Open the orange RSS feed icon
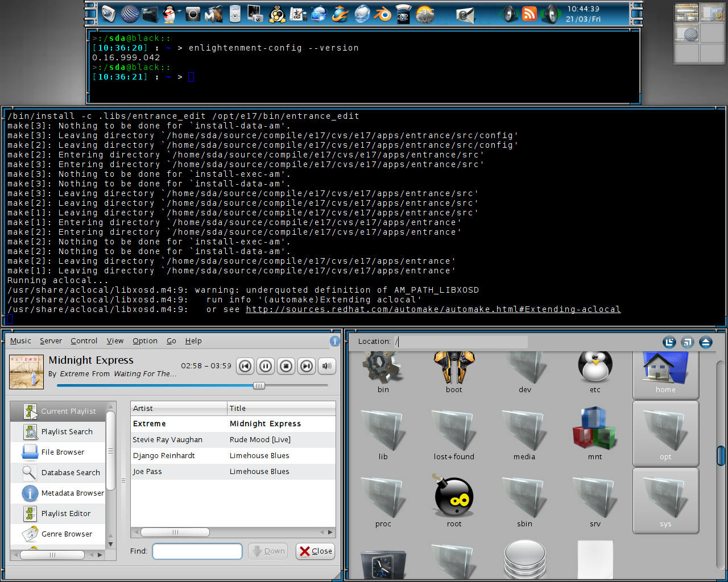The width and height of the screenshot is (728, 582). coord(529,14)
